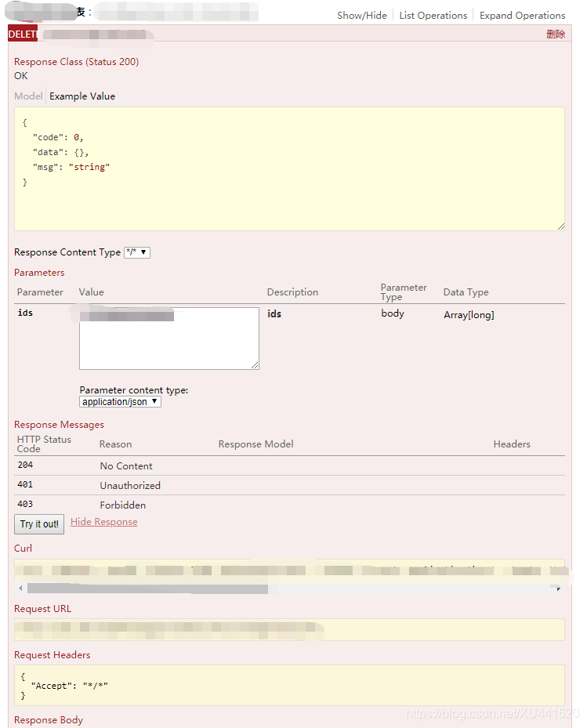Click the Unauthorized reason text
The height and width of the screenshot is (728, 587).
coord(130,486)
